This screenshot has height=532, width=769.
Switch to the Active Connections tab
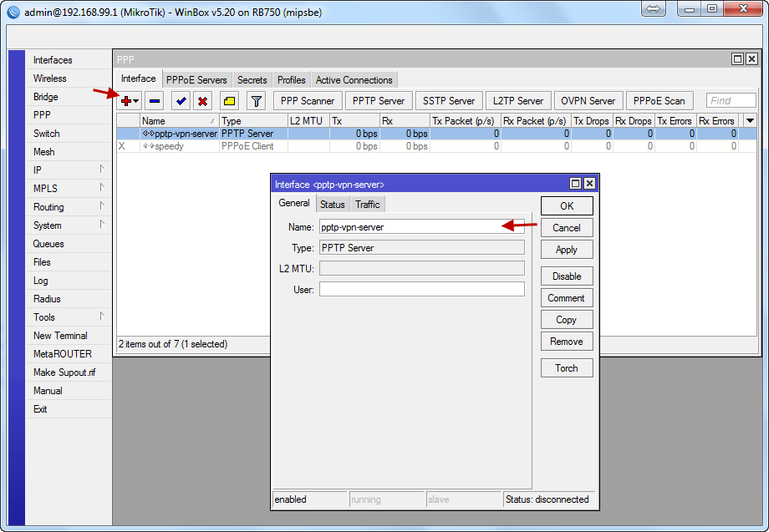[x=354, y=80]
